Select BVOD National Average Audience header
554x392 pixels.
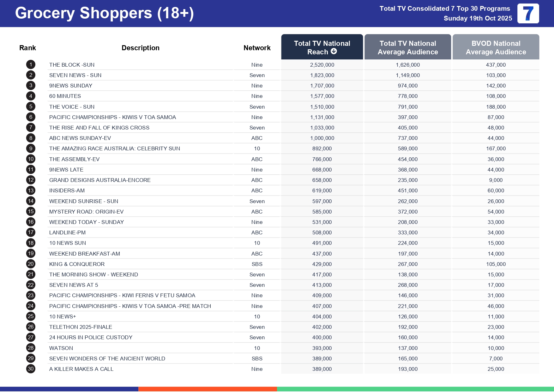click(x=496, y=47)
